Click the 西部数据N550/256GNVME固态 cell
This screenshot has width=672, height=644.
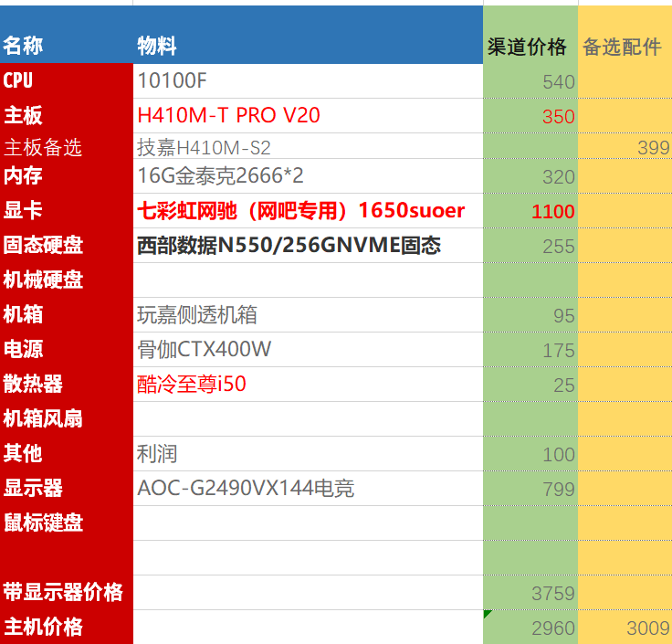click(308, 246)
